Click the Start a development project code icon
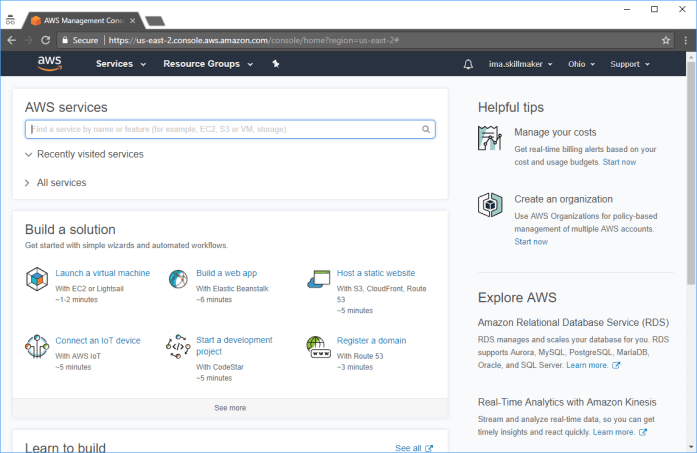The height and width of the screenshot is (453, 697). [x=178, y=346]
